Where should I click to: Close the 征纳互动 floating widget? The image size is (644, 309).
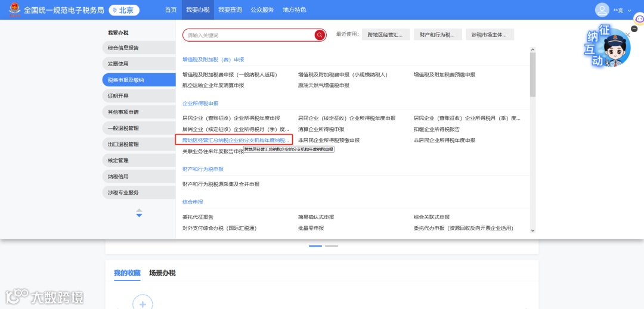click(x=627, y=35)
